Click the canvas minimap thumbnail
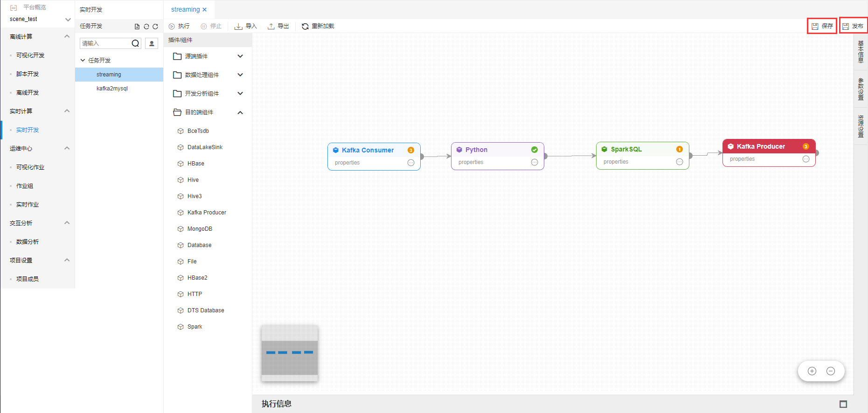The image size is (868, 413). click(x=290, y=353)
